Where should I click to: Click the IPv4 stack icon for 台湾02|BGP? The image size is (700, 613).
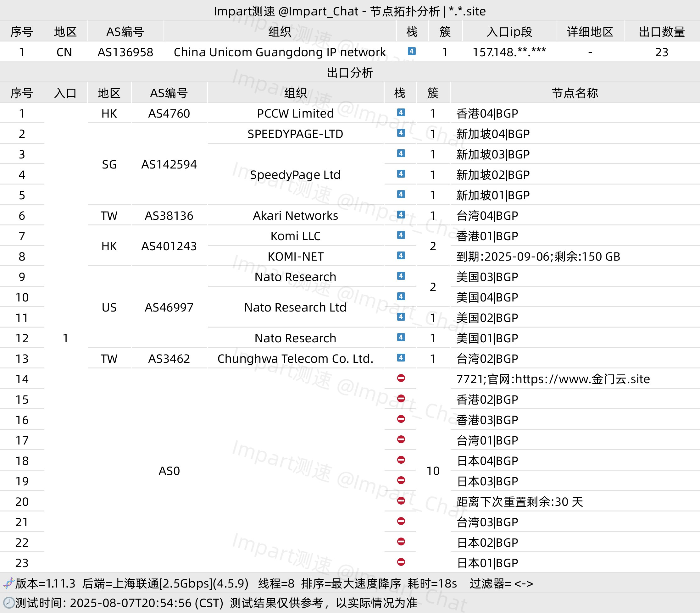click(x=401, y=358)
